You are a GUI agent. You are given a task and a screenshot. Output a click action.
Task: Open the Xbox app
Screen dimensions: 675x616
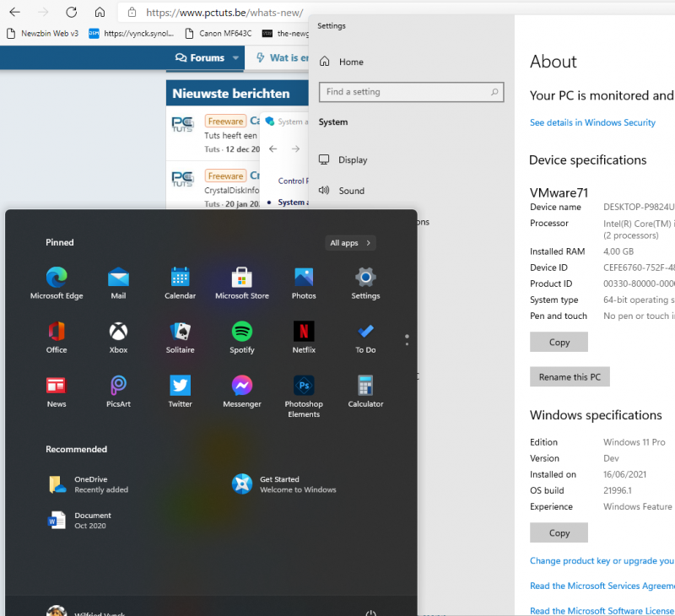118,337
